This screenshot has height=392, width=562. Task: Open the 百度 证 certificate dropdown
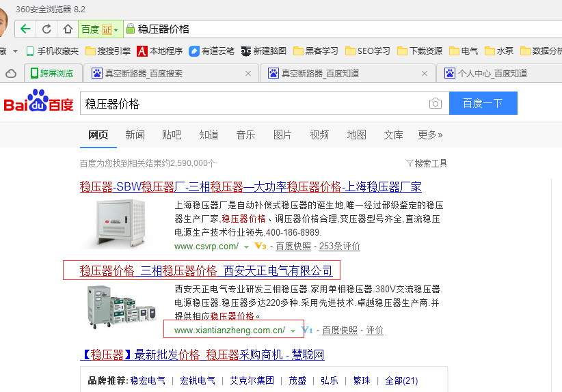101,29
